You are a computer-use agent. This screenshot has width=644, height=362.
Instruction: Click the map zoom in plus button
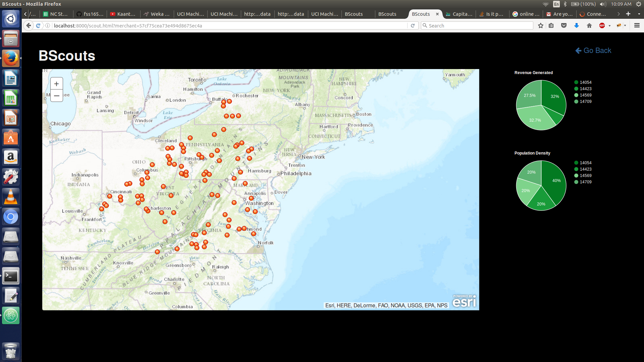pyautogui.click(x=56, y=84)
